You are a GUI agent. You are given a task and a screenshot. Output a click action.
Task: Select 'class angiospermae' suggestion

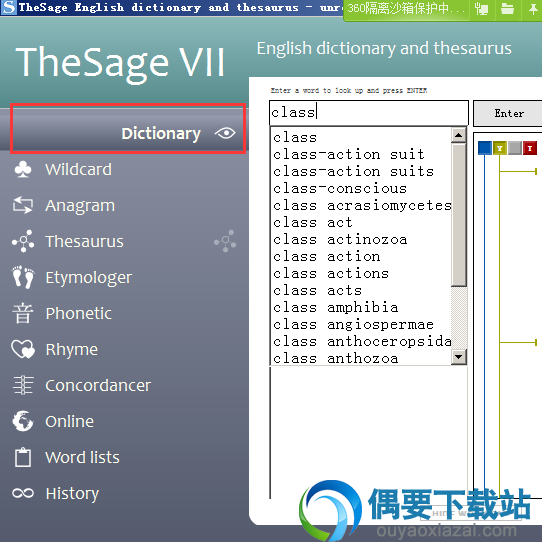click(x=361, y=325)
